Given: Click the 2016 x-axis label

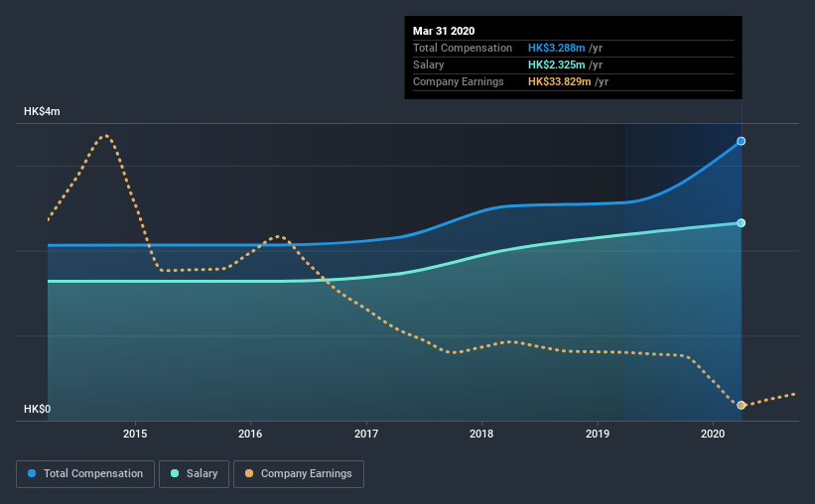Looking at the screenshot, I should (250, 434).
